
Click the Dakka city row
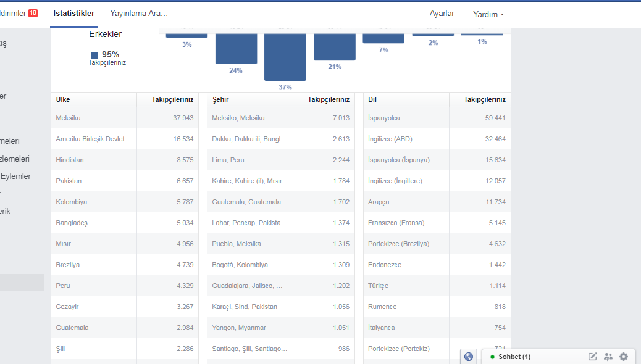(x=281, y=139)
